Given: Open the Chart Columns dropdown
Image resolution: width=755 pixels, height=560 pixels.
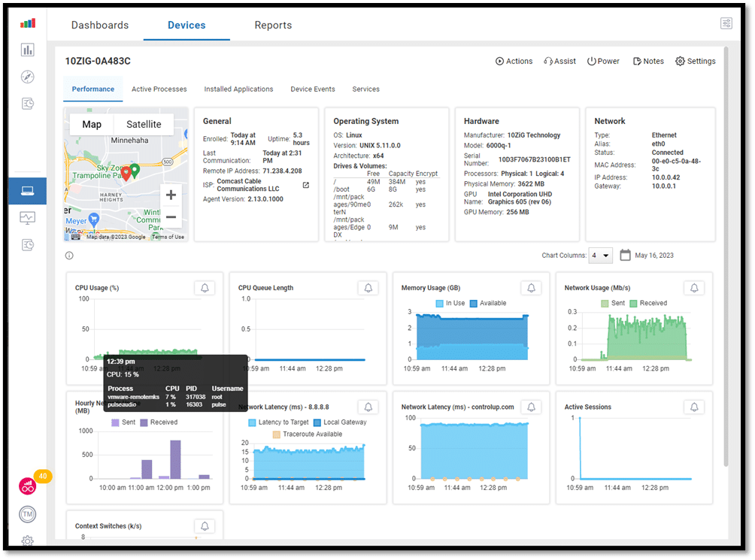Looking at the screenshot, I should [x=600, y=256].
